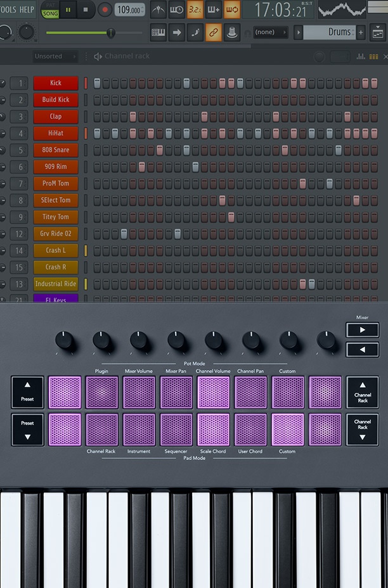388x588 pixels.
Task: Open mixer track selector 12 for Grv Ride 02
Action: point(19,234)
